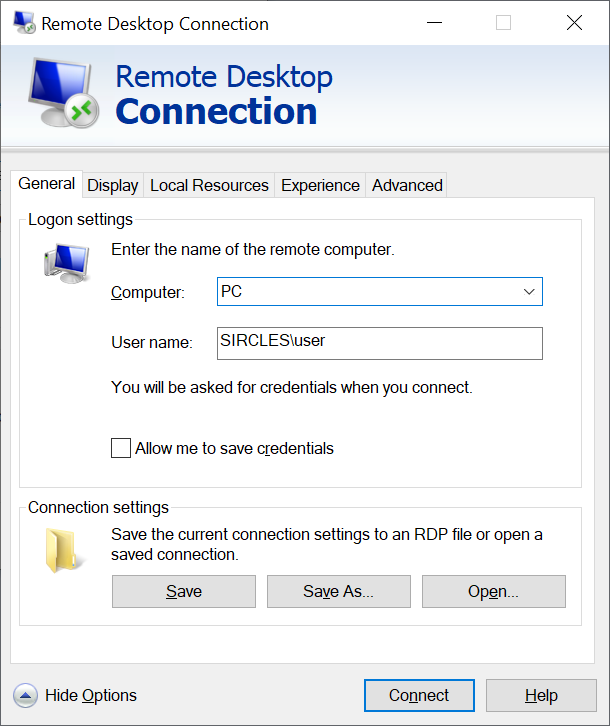Click the Save button

(184, 591)
